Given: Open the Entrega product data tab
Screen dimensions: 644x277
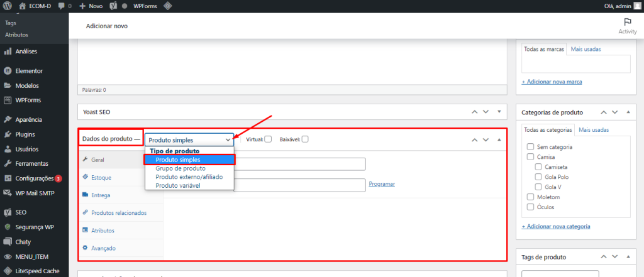Looking at the screenshot, I should pyautogui.click(x=121, y=195).
